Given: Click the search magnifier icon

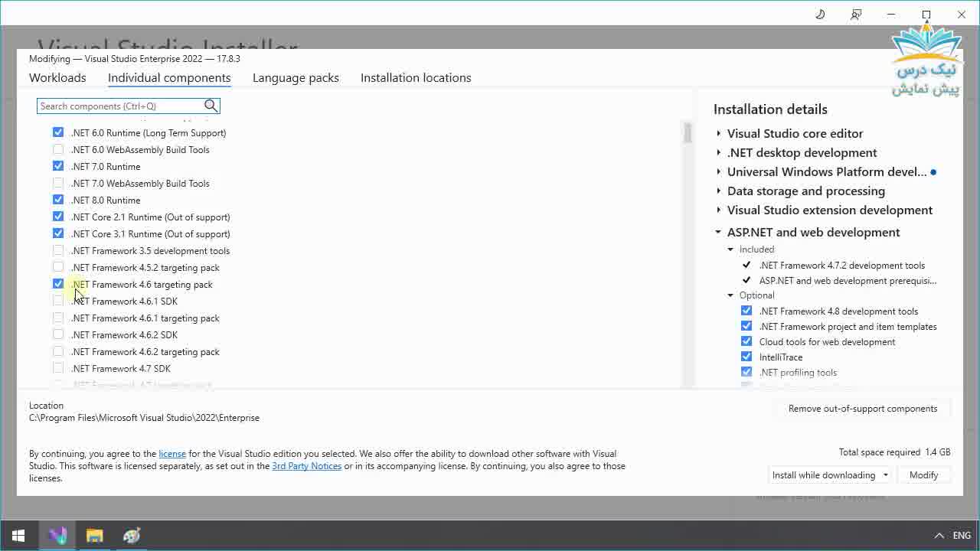Looking at the screenshot, I should [211, 106].
